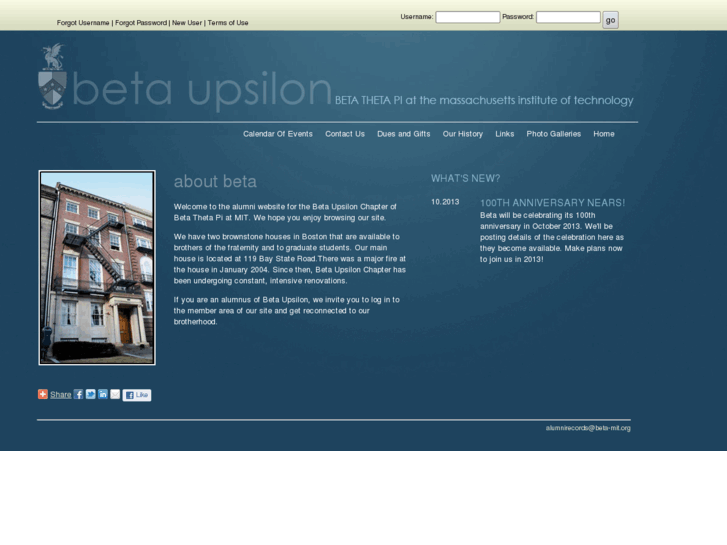Click the orange plus Share icon
The width and height of the screenshot is (727, 545).
click(43, 394)
